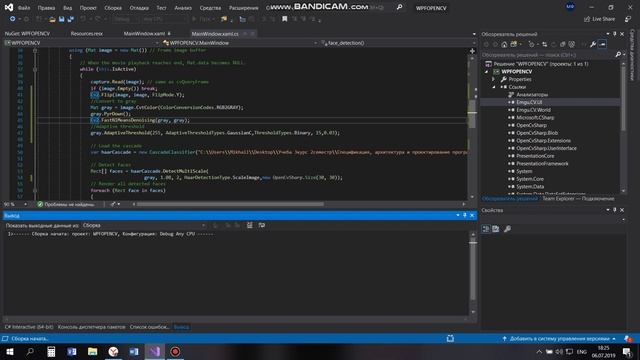Screen dimensions: 640x360
Task: Open the WPFOPENCV.MainWindow class dropdown
Action: [240, 43]
